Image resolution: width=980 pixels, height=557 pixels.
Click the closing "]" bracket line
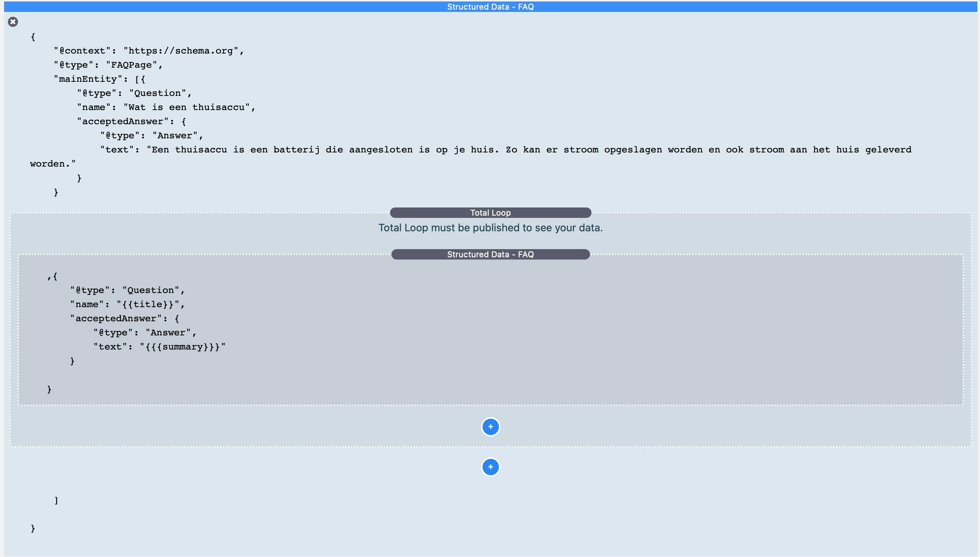coord(56,500)
